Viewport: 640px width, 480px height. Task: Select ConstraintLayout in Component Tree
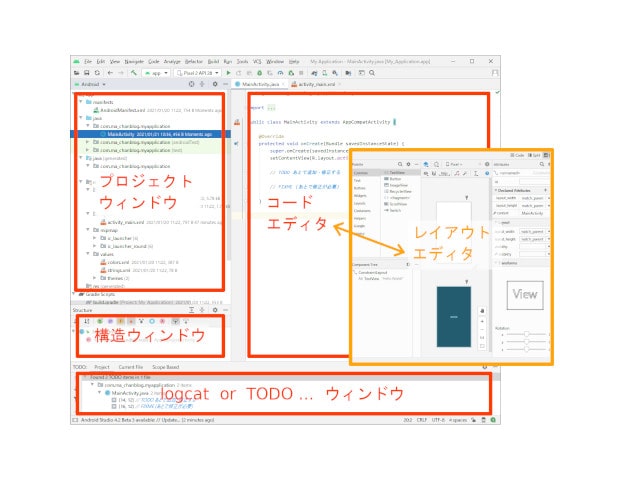pos(370,272)
